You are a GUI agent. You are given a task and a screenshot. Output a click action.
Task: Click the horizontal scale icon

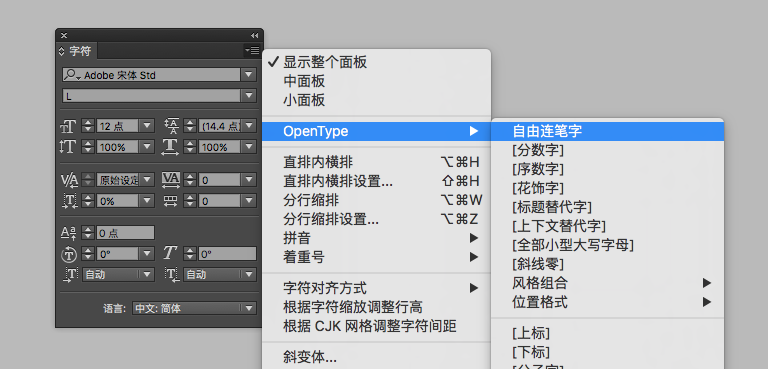[170, 147]
